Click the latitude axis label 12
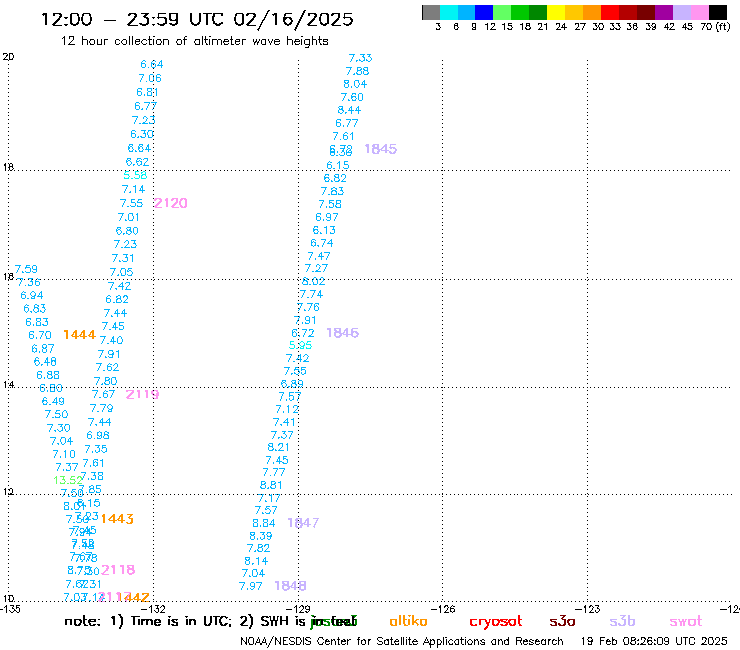Viewport: 740px width, 650px height. (x=8, y=492)
